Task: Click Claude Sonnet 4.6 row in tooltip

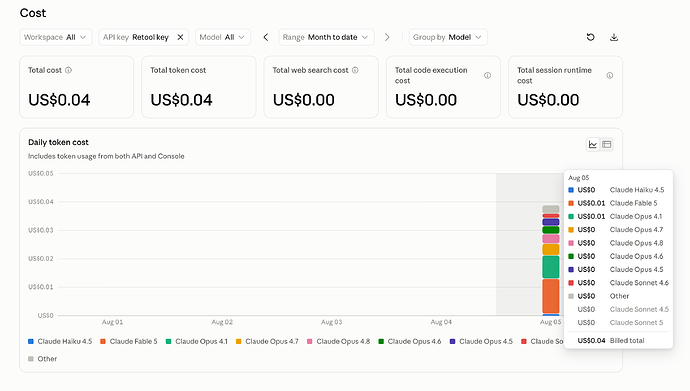Action: (618, 283)
